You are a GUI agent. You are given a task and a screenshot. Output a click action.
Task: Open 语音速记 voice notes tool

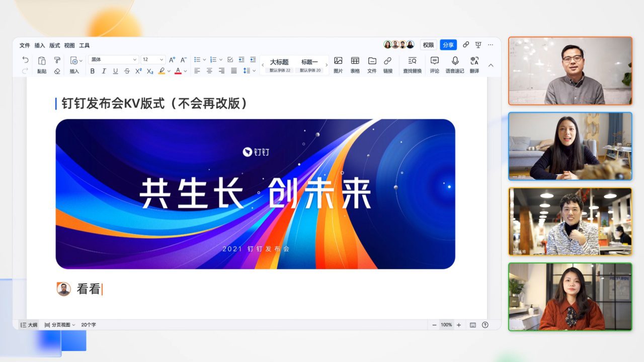coord(455,64)
